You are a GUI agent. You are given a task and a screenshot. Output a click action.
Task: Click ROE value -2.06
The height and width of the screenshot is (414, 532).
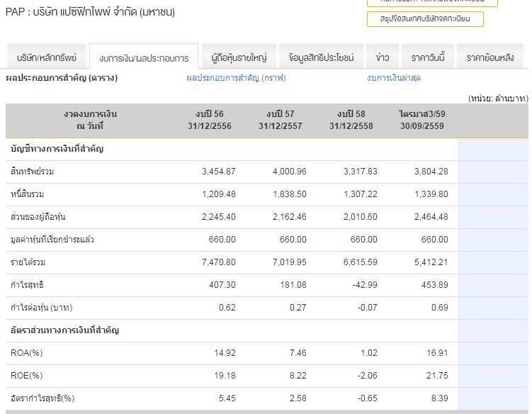(x=368, y=376)
